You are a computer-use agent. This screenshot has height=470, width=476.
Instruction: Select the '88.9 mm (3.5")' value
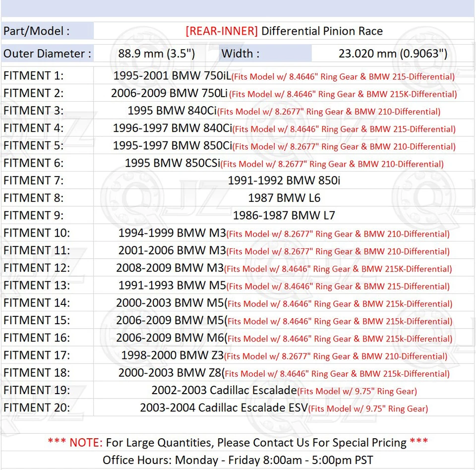coord(156,54)
